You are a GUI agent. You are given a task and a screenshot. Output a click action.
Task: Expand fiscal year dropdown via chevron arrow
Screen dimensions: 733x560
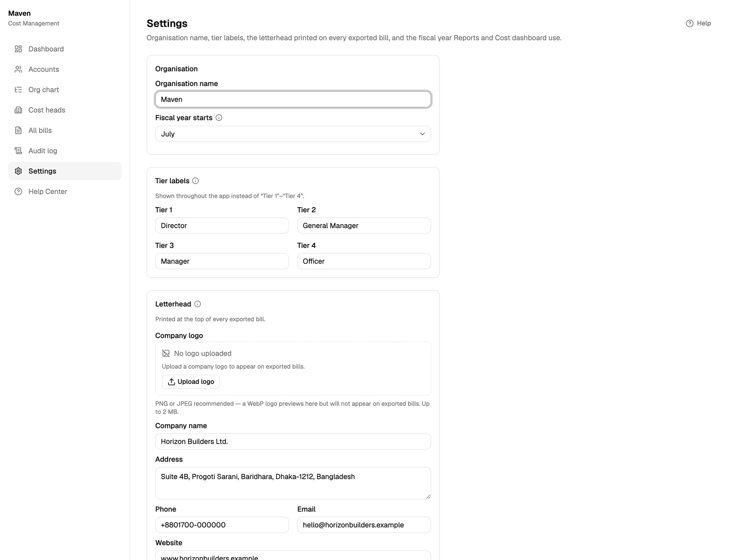point(422,134)
